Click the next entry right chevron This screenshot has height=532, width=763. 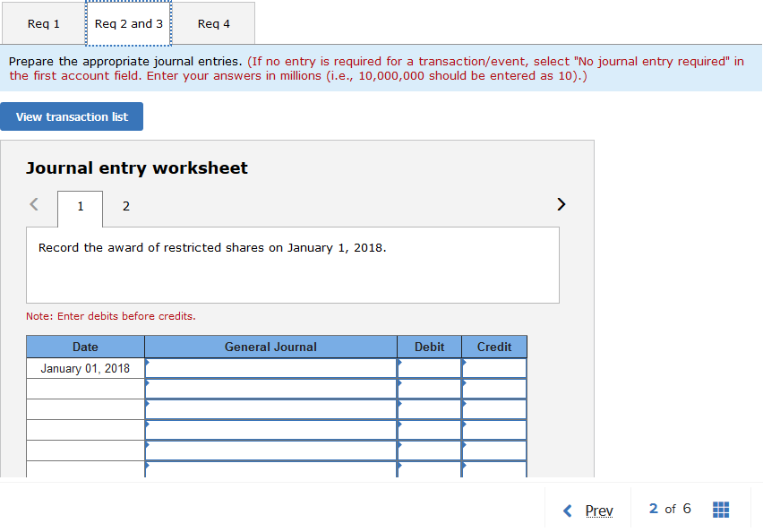pyautogui.click(x=562, y=204)
